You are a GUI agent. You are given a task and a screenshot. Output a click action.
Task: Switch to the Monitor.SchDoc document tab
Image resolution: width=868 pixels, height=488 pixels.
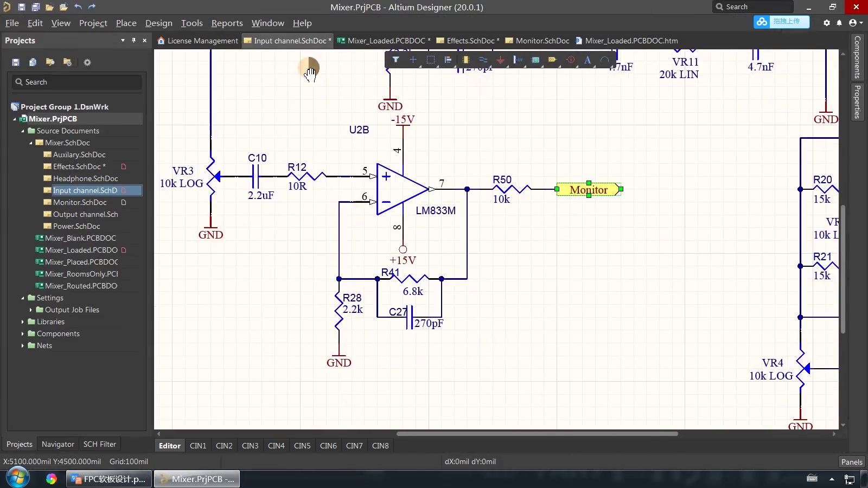(x=540, y=41)
